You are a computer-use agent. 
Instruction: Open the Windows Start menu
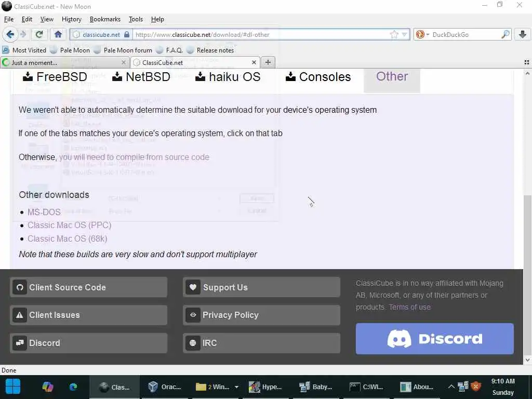point(13,387)
